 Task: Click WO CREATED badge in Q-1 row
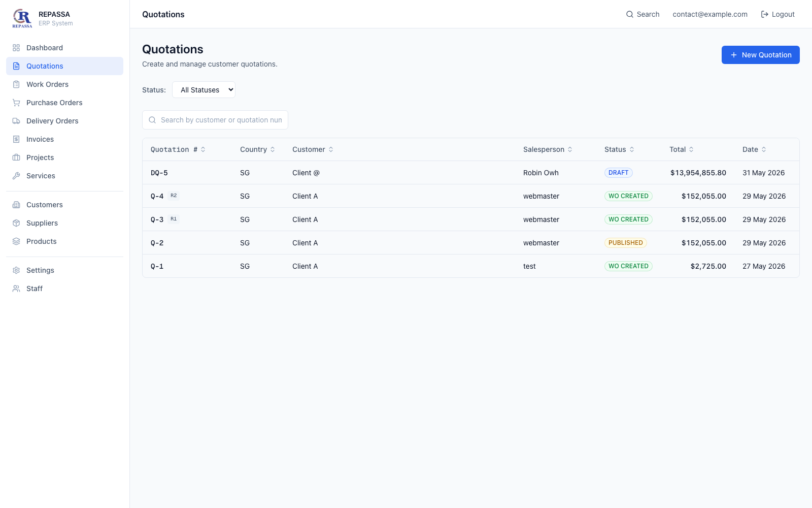pyautogui.click(x=628, y=266)
